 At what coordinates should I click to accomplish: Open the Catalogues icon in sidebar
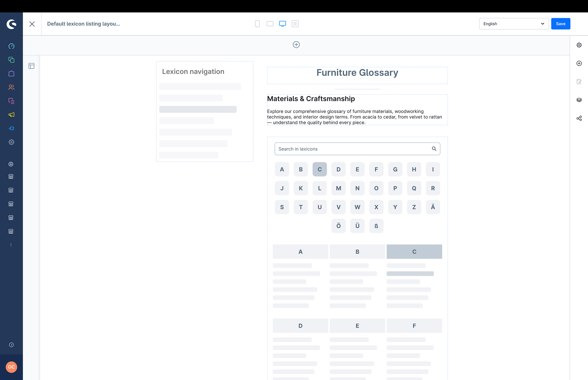click(x=11, y=60)
